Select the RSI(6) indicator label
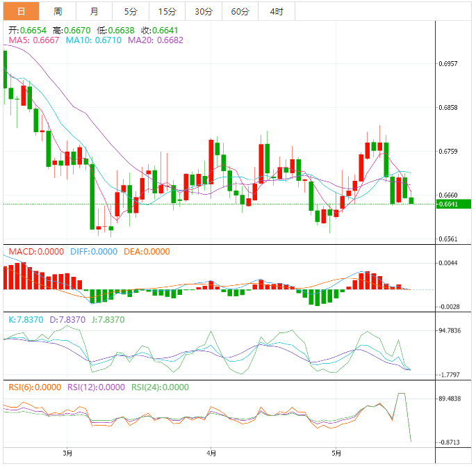The image size is (476, 466). 35,387
